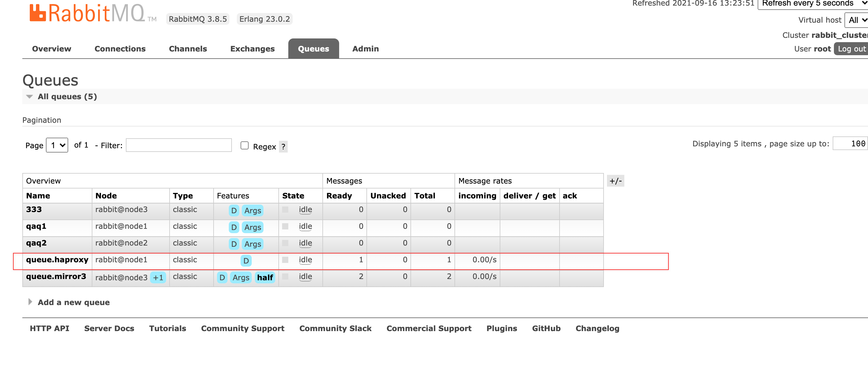Sort the table by Unacked messages

point(388,196)
